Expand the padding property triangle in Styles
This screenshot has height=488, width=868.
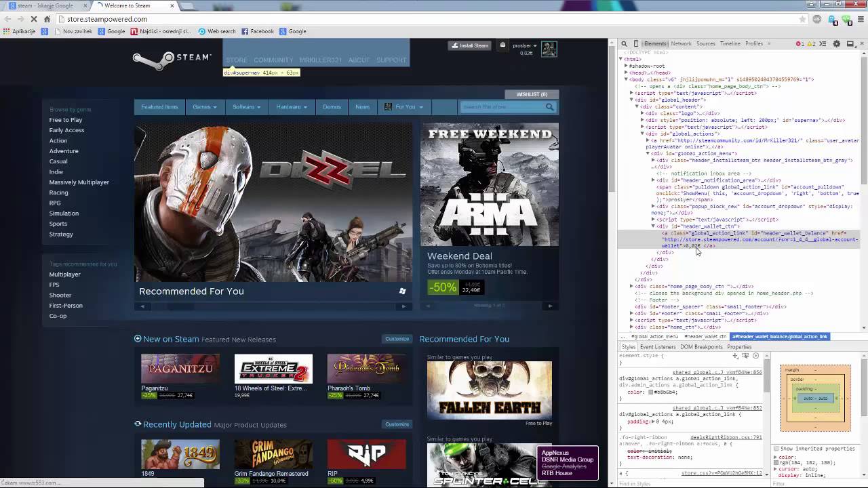[654, 422]
